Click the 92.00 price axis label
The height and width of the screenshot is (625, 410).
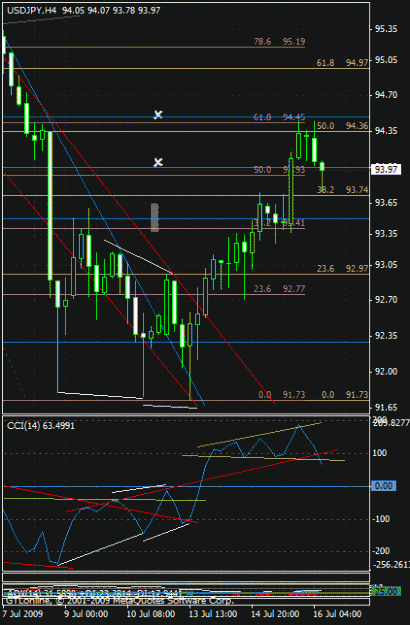386,371
